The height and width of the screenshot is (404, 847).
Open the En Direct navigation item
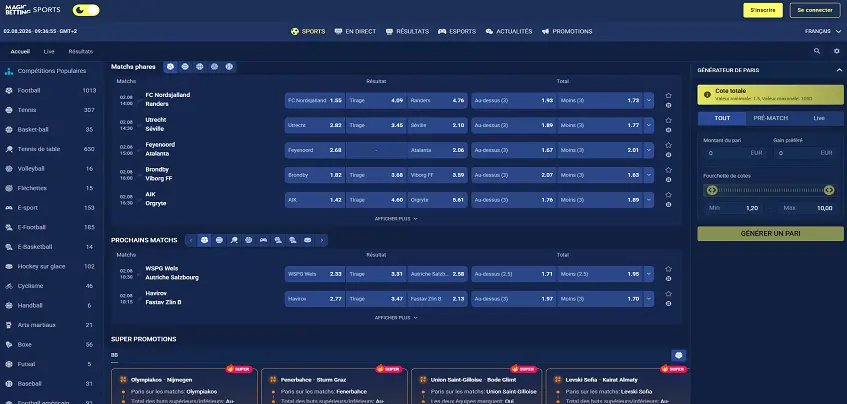click(x=355, y=31)
